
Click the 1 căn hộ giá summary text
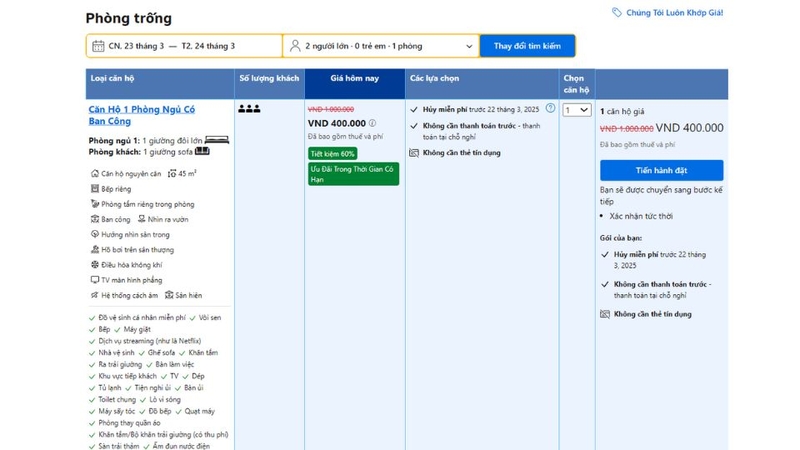coord(622,111)
